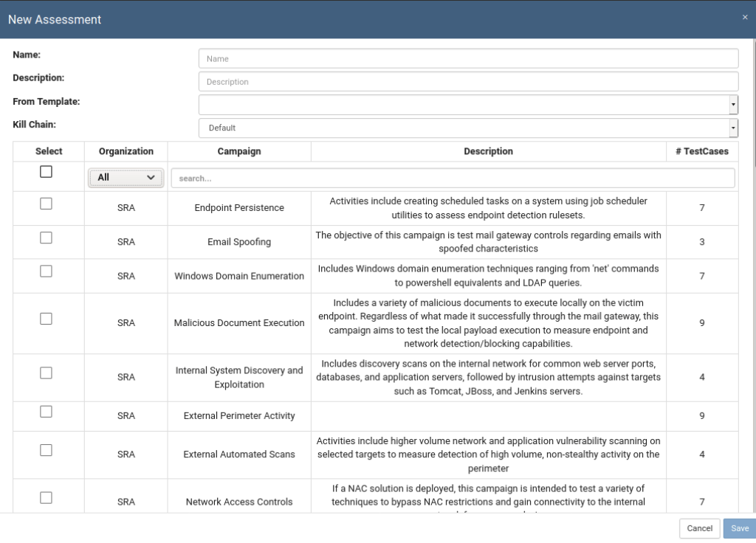Click the Organization column header
This screenshot has height=543, width=756.
point(126,151)
